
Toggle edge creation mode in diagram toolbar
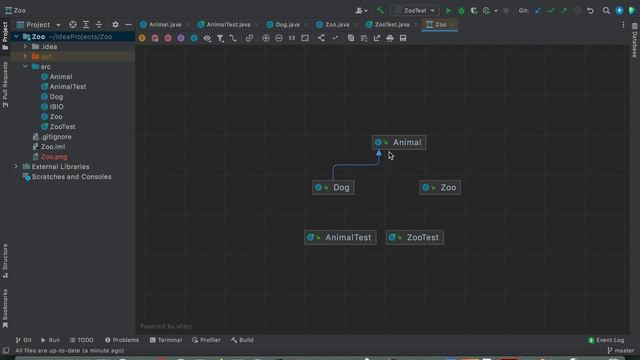pyautogui.click(x=233, y=38)
